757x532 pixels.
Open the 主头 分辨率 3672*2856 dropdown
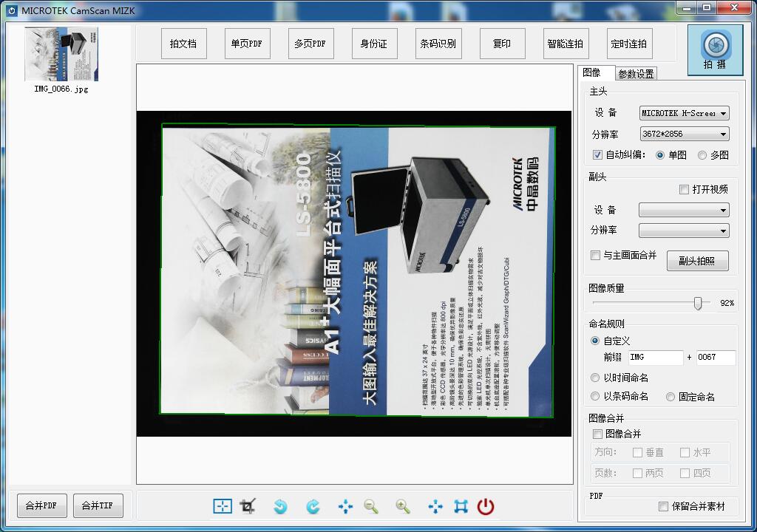pyautogui.click(x=684, y=134)
